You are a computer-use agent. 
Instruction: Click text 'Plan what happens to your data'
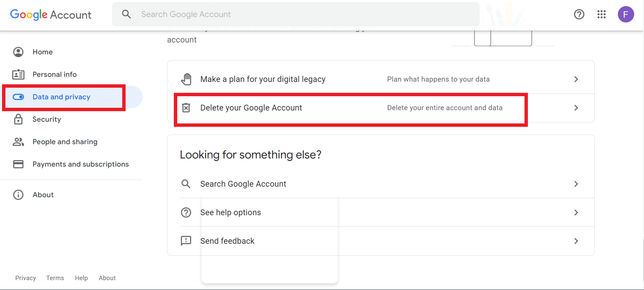(438, 79)
